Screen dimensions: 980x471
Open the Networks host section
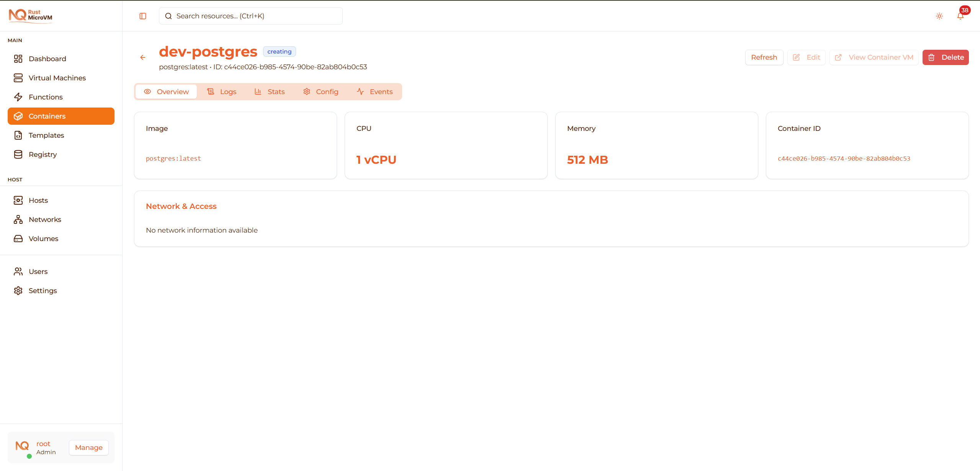tap(45, 219)
